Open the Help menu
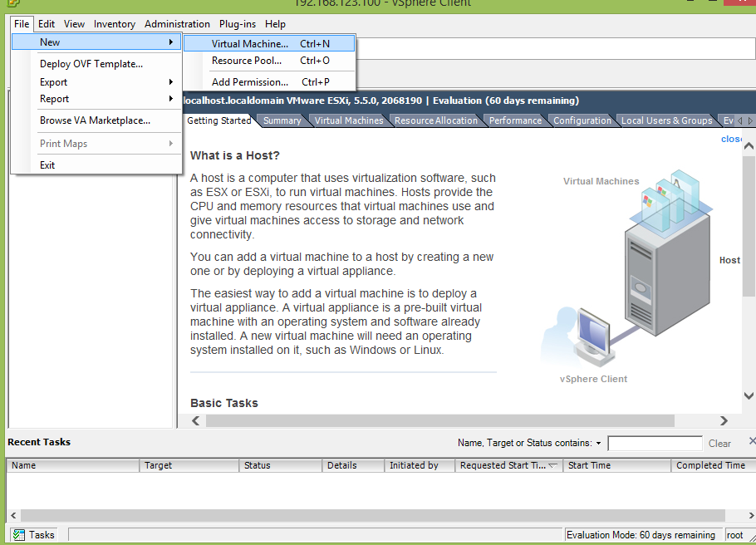 (x=275, y=24)
